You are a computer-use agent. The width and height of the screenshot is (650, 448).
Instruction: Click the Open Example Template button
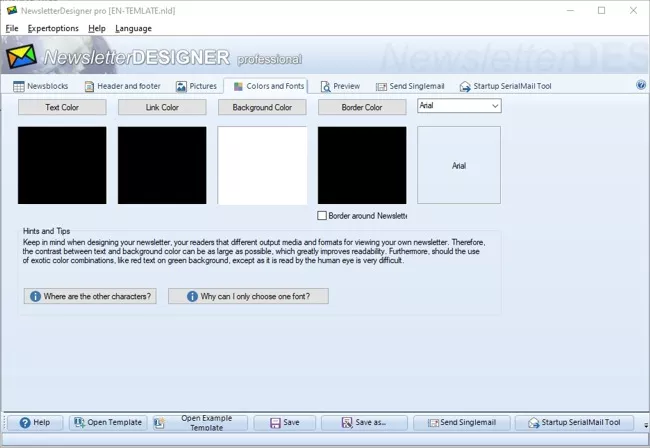point(199,423)
